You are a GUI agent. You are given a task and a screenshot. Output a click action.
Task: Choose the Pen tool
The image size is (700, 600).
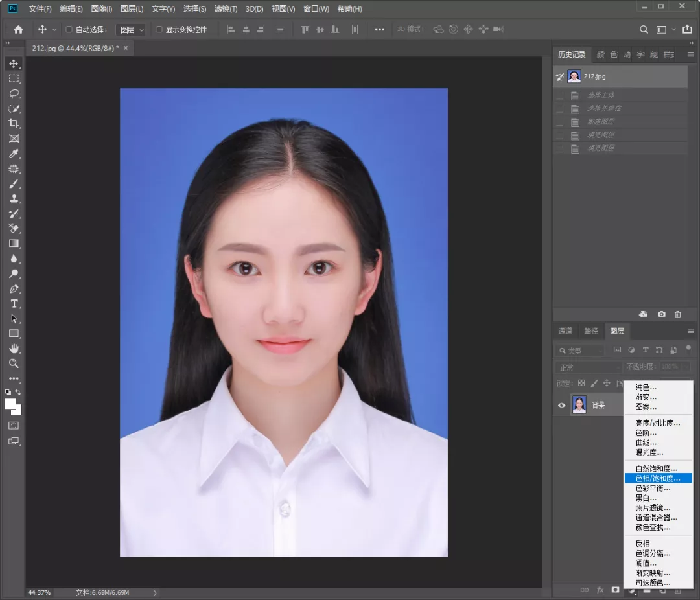click(x=14, y=289)
